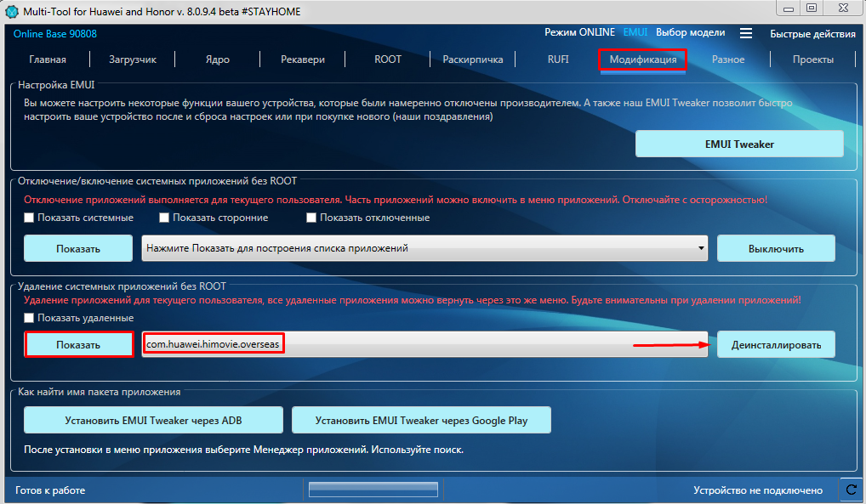Open the Проекты tab

813,59
